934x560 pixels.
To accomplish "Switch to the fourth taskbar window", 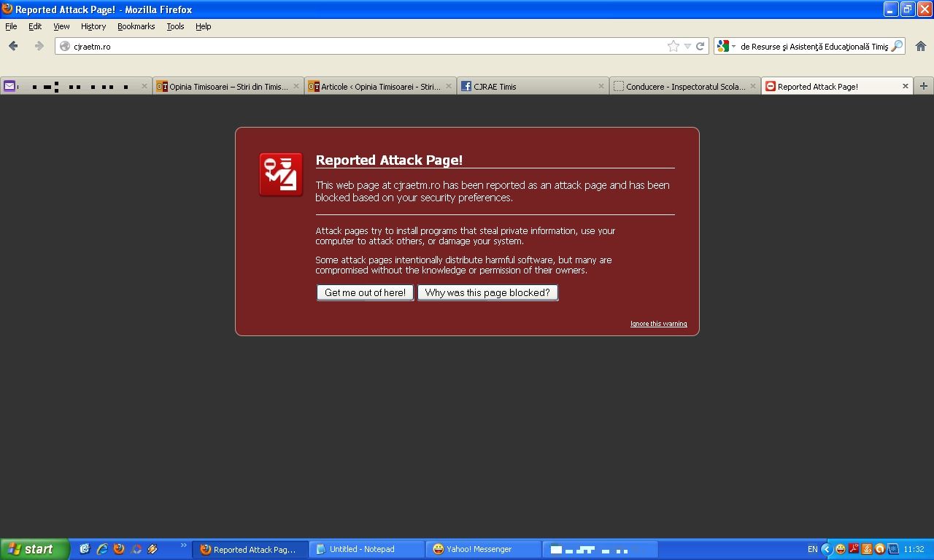I will pos(601,549).
